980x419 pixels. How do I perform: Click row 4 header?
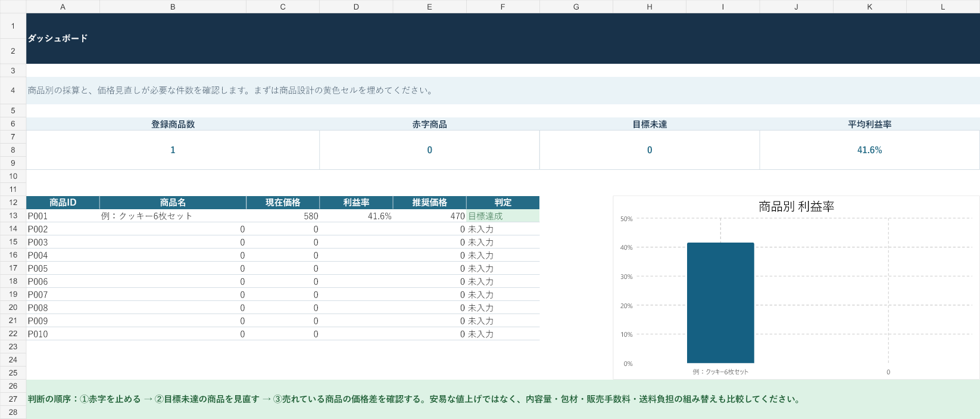point(13,91)
